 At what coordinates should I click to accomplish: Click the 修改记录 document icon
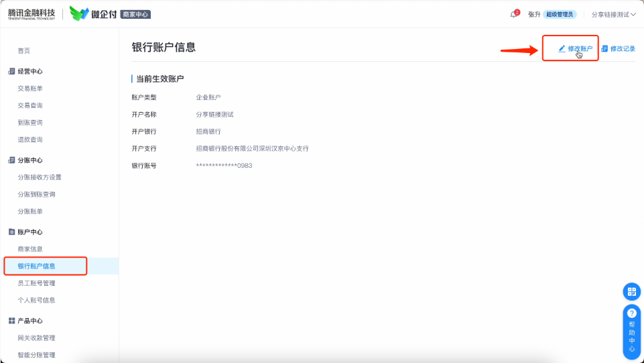click(x=604, y=48)
